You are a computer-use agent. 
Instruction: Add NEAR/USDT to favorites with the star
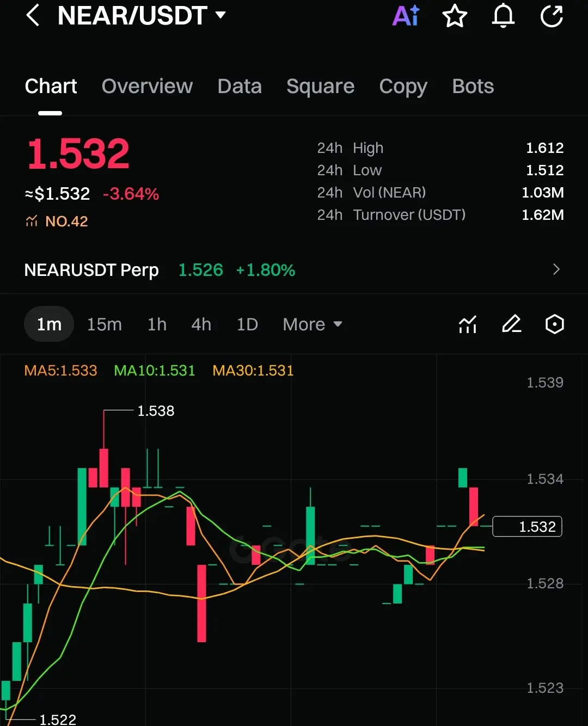455,16
